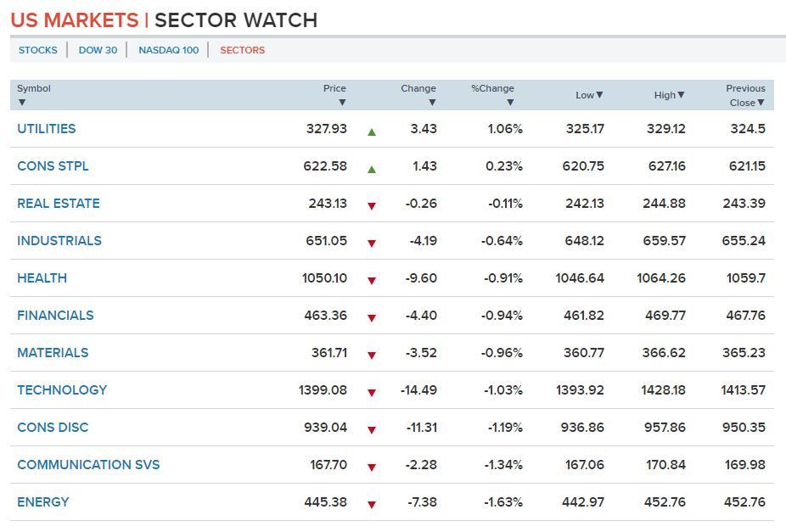Click the red down arrow for REAL ESTATE

(372, 206)
